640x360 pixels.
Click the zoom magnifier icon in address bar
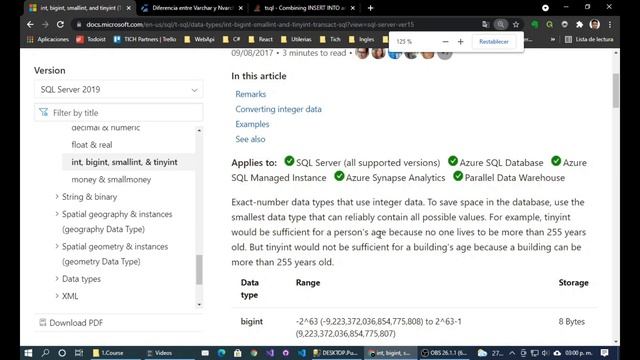click(500, 24)
